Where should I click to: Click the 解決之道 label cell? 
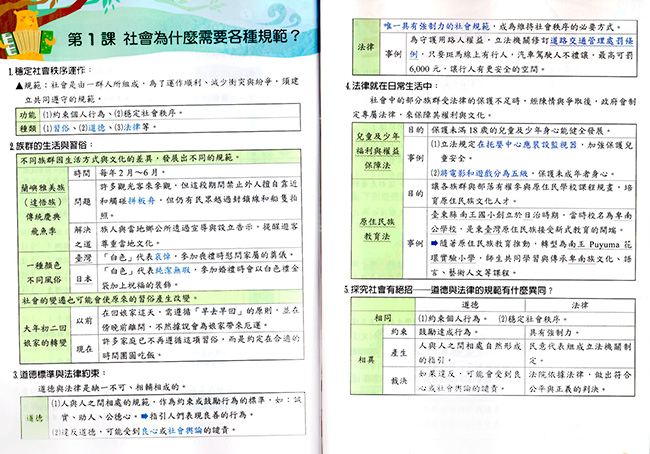click(82, 235)
